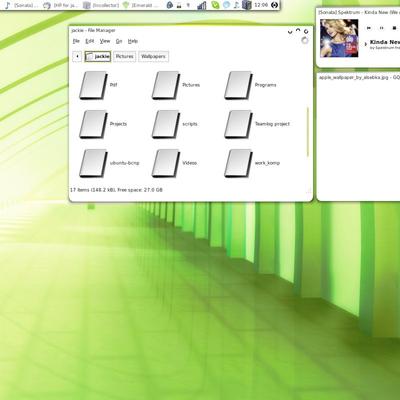Click the green round tray icon
400x400 pixels.
[x=215, y=5]
